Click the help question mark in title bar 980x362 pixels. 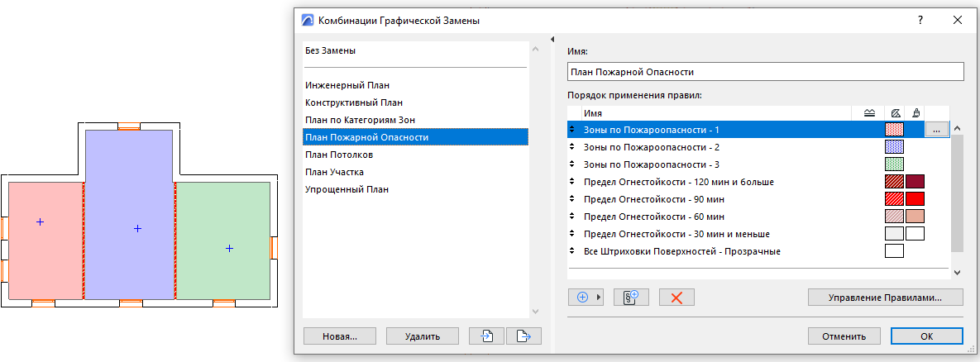920,20
